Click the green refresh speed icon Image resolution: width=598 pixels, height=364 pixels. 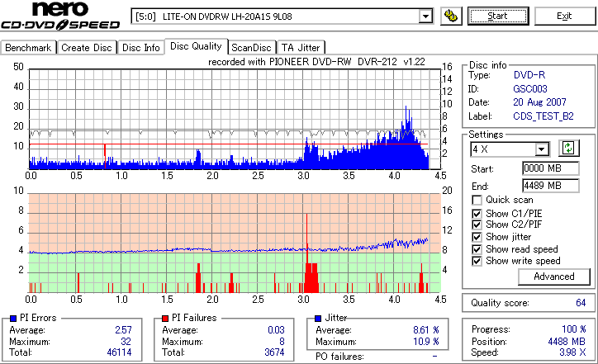point(568,148)
